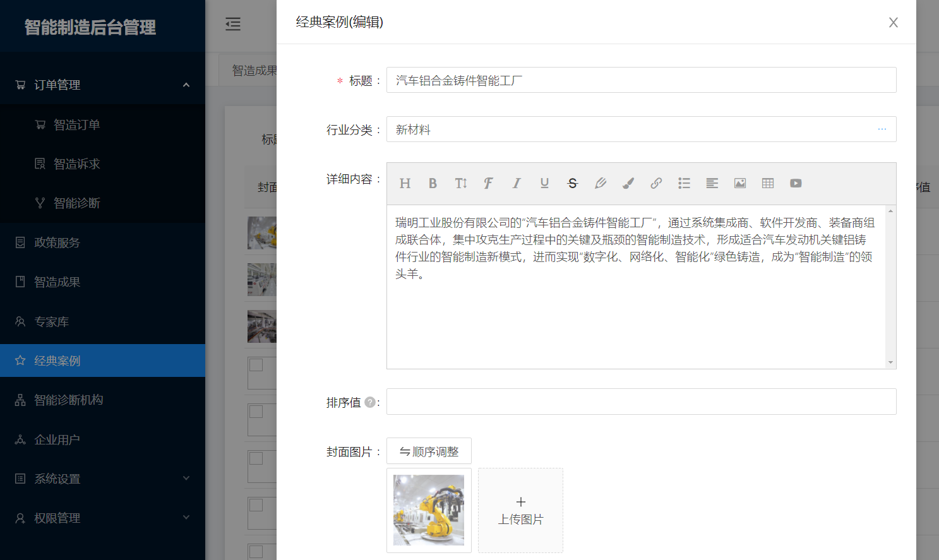The image size is (939, 560).
Task: Close the 经典案例(编辑) dialog
Action: [893, 23]
